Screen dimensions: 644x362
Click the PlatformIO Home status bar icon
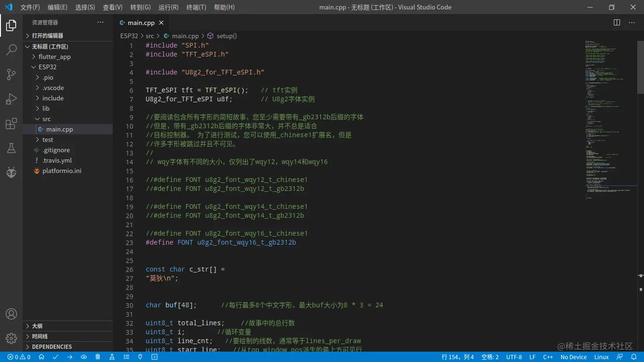point(41,357)
